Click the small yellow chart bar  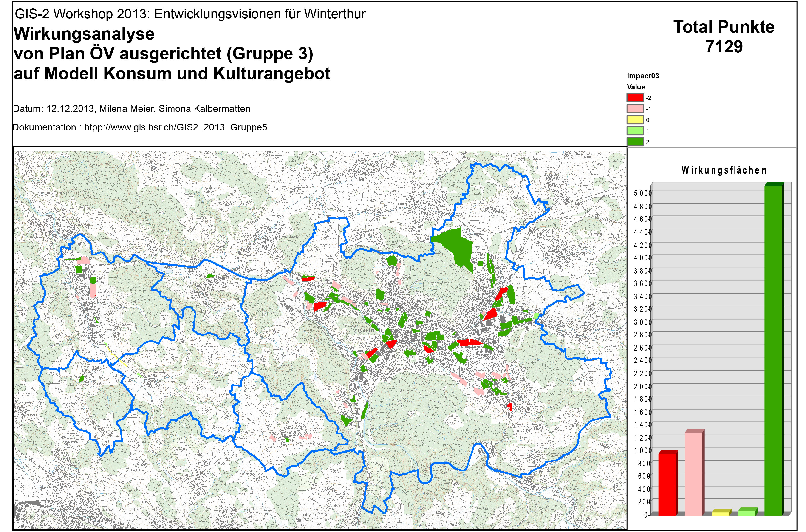pyautogui.click(x=720, y=514)
